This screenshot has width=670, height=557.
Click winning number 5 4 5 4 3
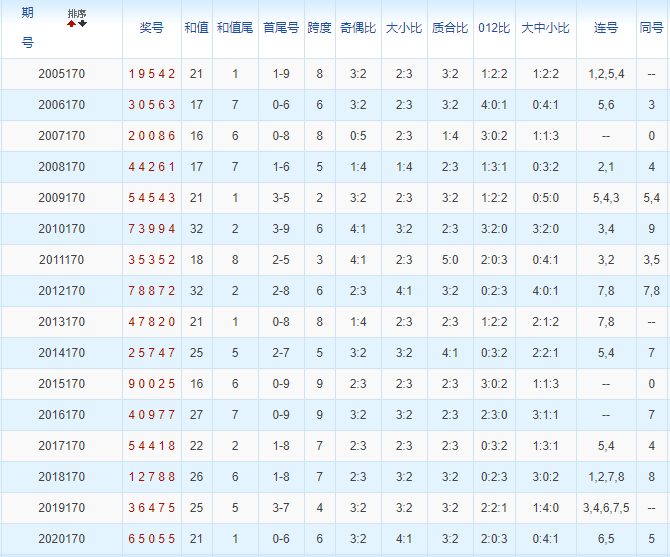coord(152,198)
